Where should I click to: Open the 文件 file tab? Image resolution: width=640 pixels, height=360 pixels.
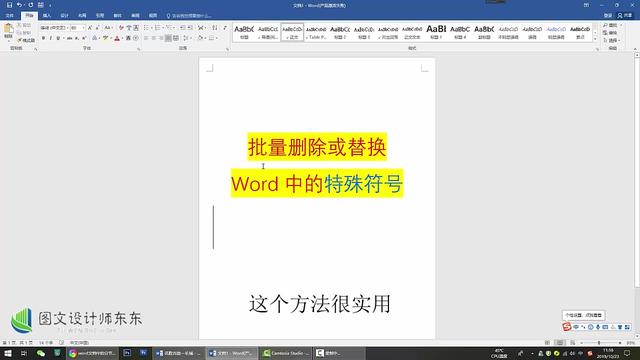(10, 16)
